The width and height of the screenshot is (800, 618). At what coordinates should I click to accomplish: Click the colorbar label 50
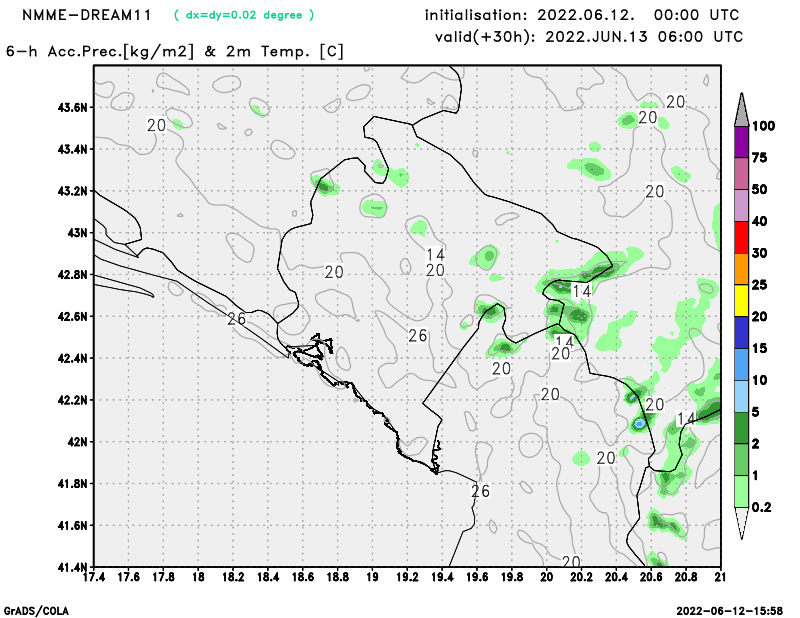pyautogui.click(x=760, y=189)
